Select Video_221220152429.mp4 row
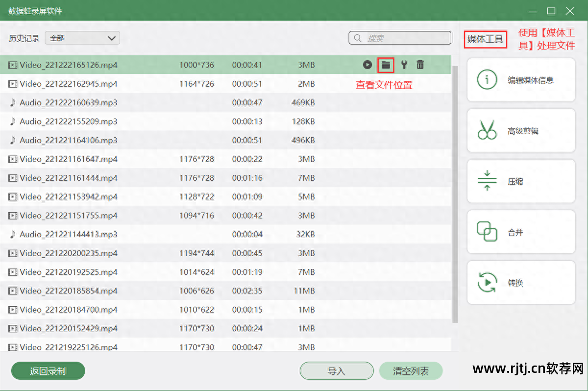The image size is (588, 391). click(x=225, y=328)
